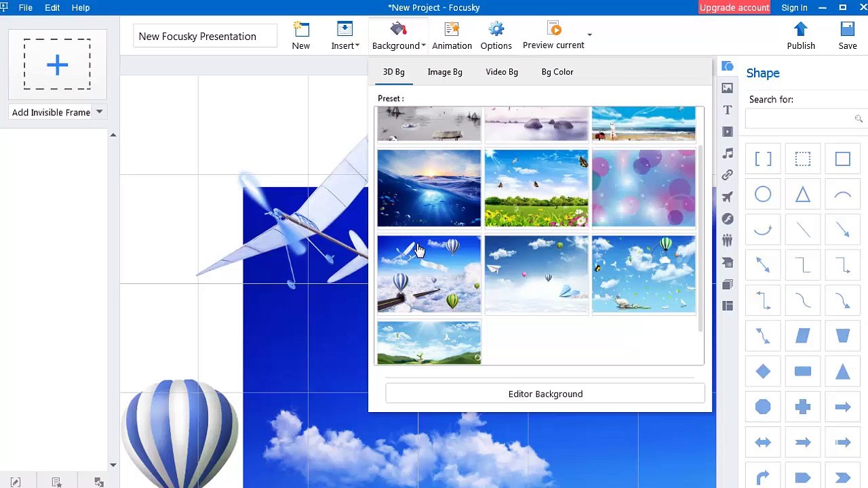Open the Music note icon in sidebar
868x488 pixels.
tap(728, 153)
